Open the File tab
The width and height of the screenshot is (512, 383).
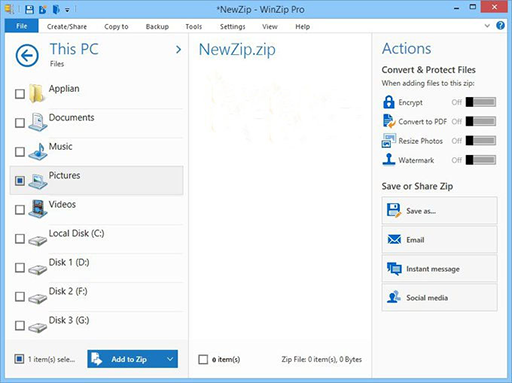(22, 26)
